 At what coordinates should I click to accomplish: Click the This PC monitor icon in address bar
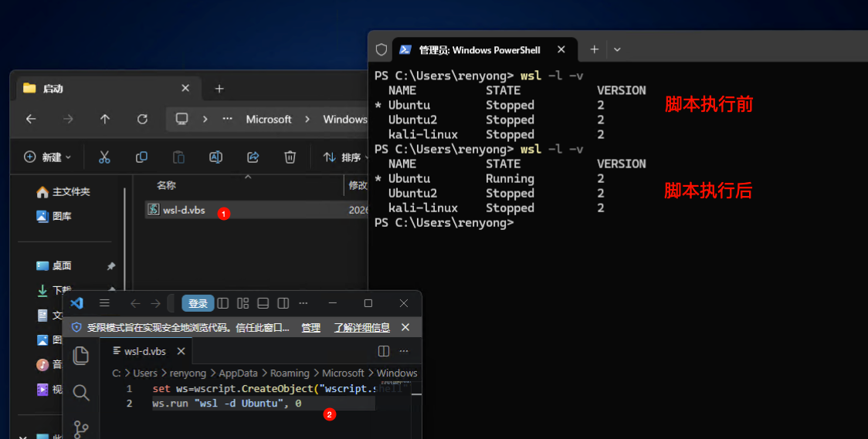pos(181,119)
